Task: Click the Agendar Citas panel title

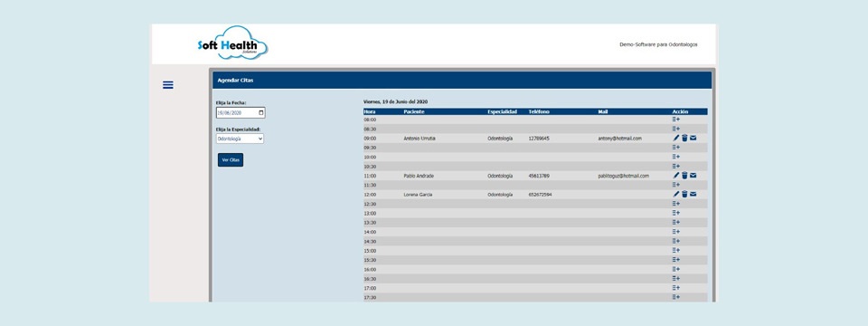Action: pos(235,81)
